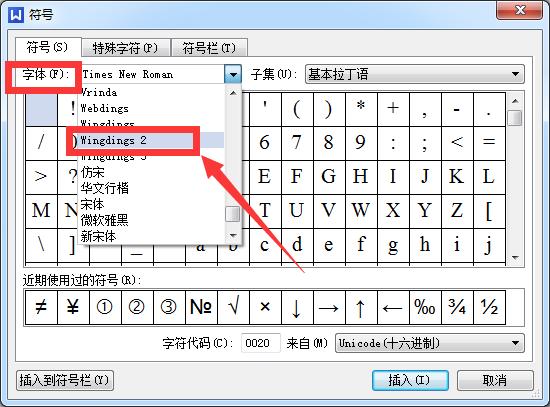Pick the recent left arrow ← symbol
This screenshot has width=550, height=407.
(393, 307)
